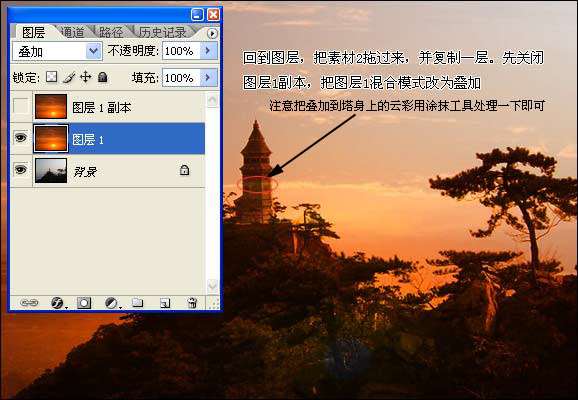Switch to the 通道 tab
Image resolution: width=578 pixels, height=400 pixels.
[72, 32]
